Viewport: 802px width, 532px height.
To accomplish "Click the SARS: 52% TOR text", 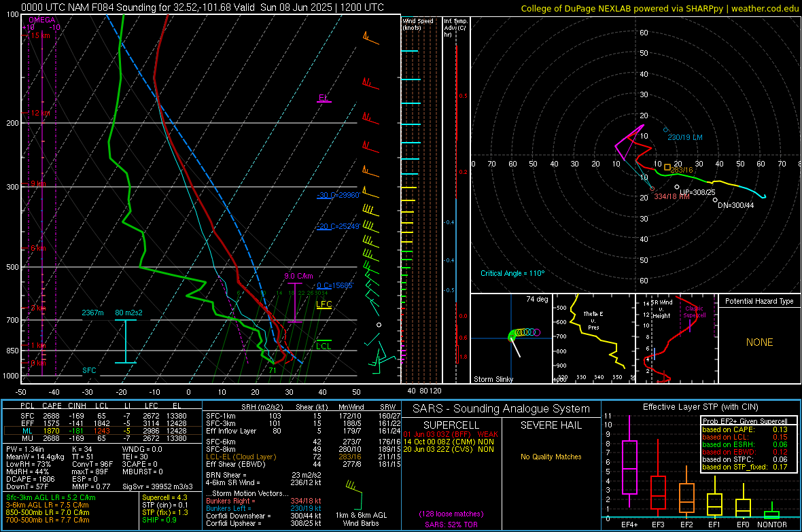I will point(451,525).
